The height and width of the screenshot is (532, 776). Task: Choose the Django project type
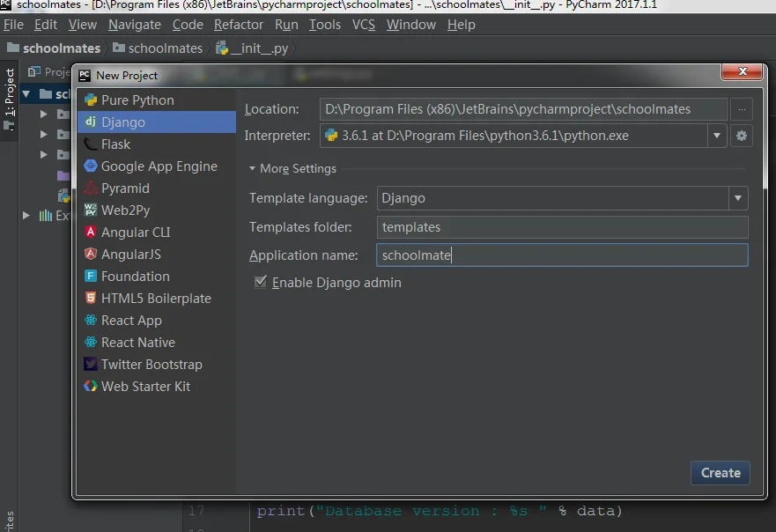(157, 122)
